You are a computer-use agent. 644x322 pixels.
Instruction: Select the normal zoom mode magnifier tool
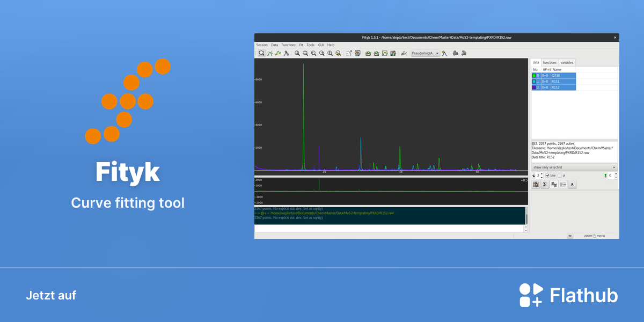[261, 53]
